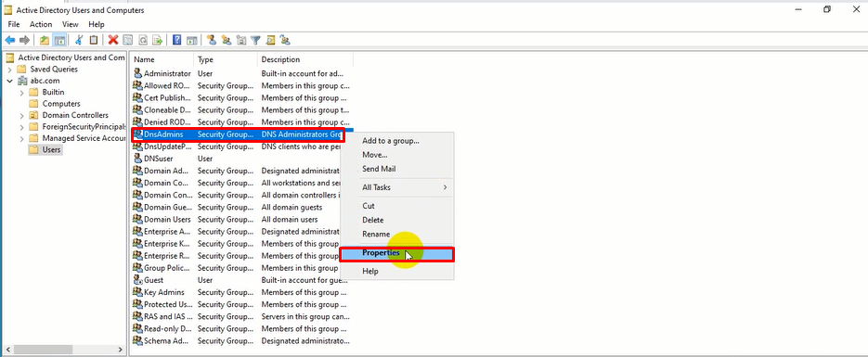Open the All Tasks submenu

[x=397, y=187]
